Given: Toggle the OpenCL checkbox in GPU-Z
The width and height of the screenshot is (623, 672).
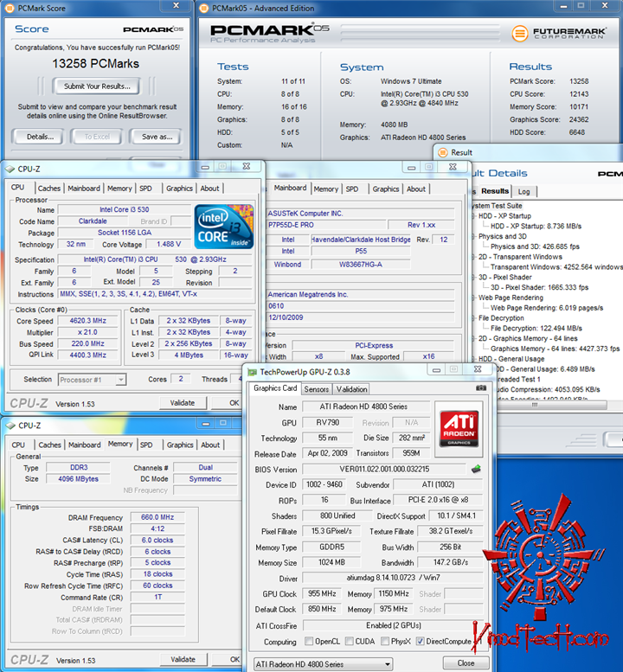Looking at the screenshot, I should (309, 641).
